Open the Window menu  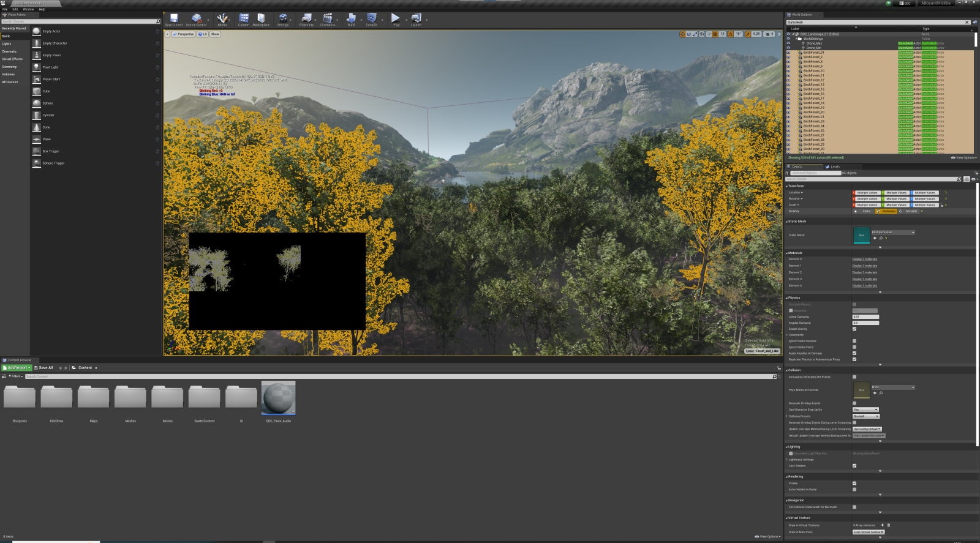point(28,9)
